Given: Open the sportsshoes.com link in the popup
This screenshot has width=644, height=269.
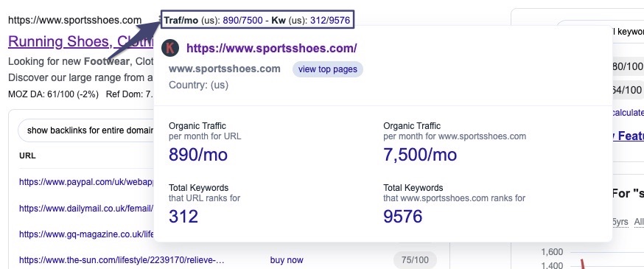Looking at the screenshot, I should pos(271,48).
